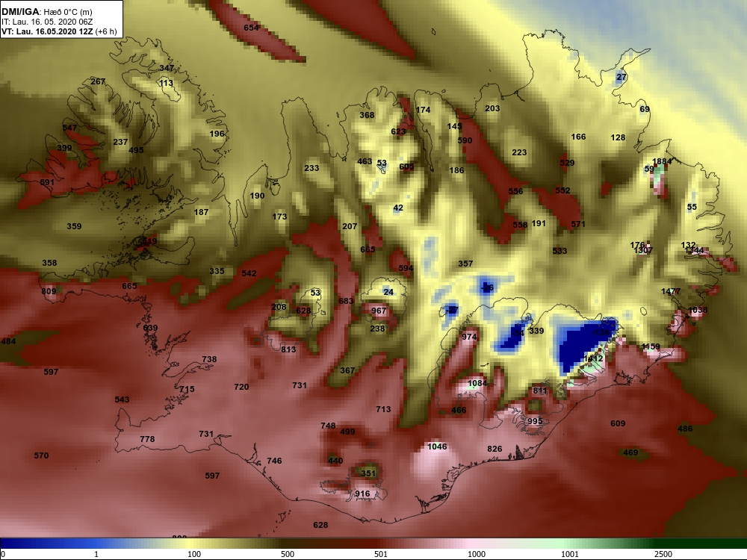
Task: Click the map value '113'
Action: 167,84
